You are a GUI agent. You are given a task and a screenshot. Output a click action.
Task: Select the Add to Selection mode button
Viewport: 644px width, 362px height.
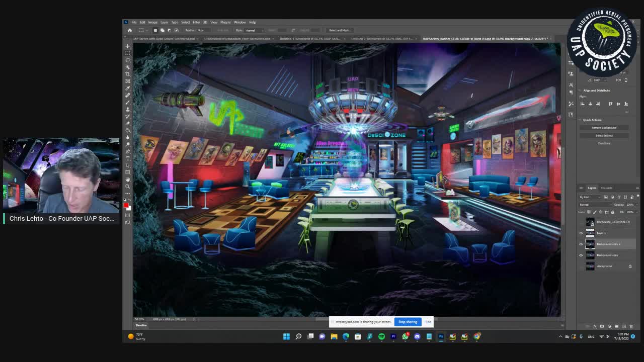[x=162, y=30]
